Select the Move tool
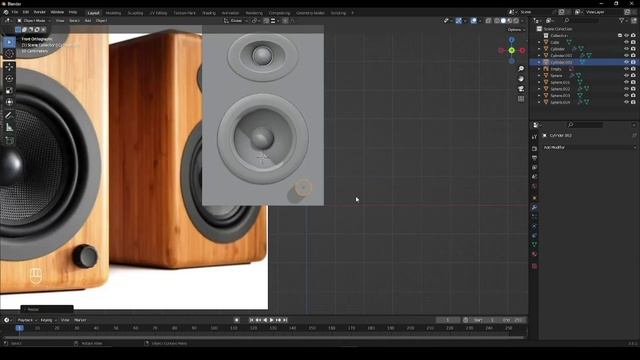Viewport: 640px width, 360px height. (9, 67)
